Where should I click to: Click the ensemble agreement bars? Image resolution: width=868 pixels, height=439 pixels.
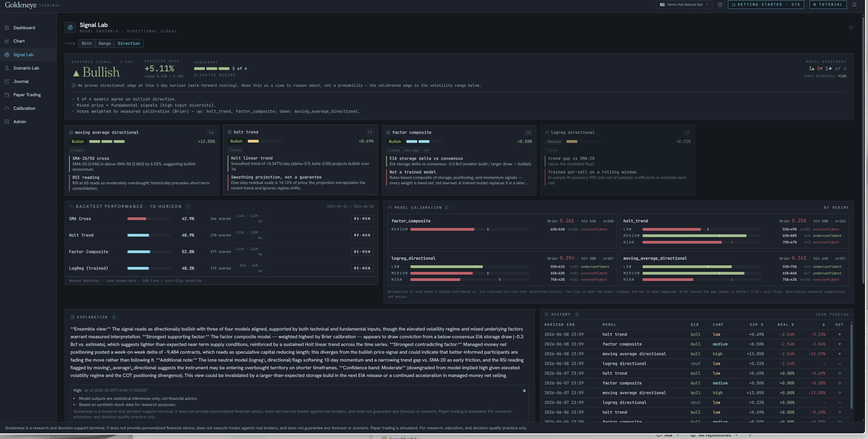point(212,69)
